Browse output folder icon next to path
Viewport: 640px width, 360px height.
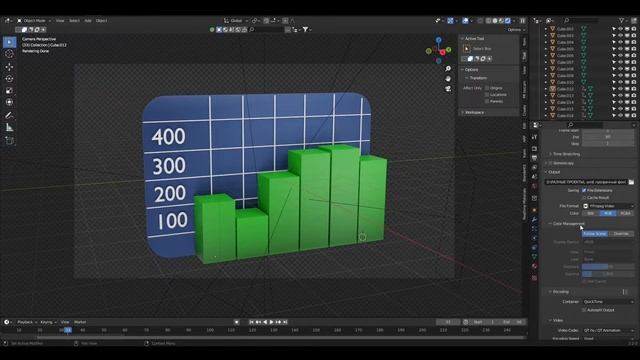point(631,182)
